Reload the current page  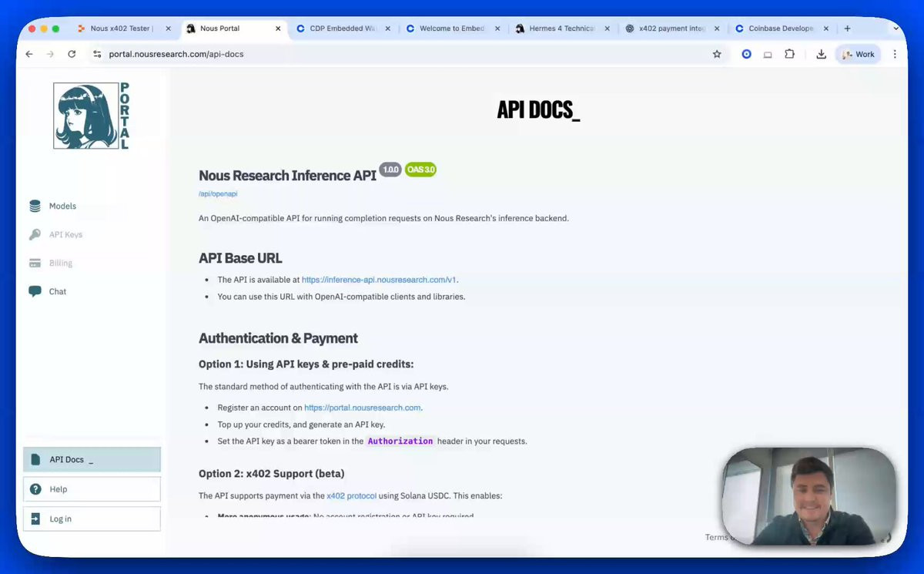[x=72, y=54]
